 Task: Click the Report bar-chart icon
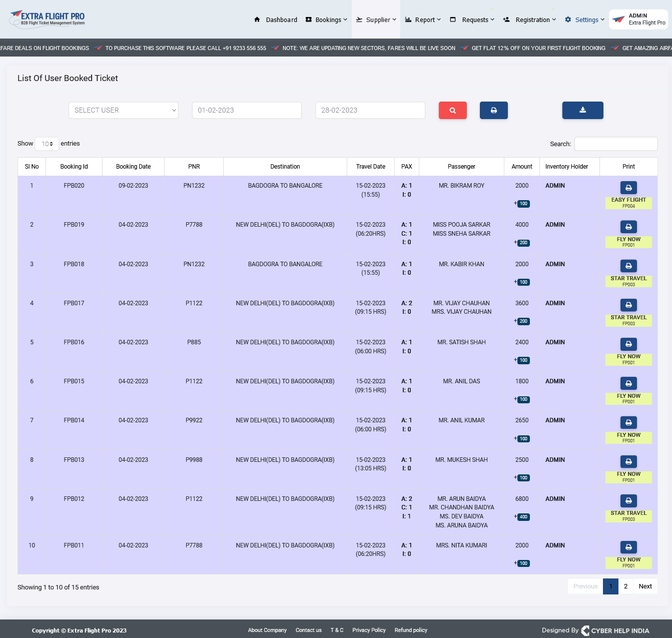pyautogui.click(x=408, y=20)
